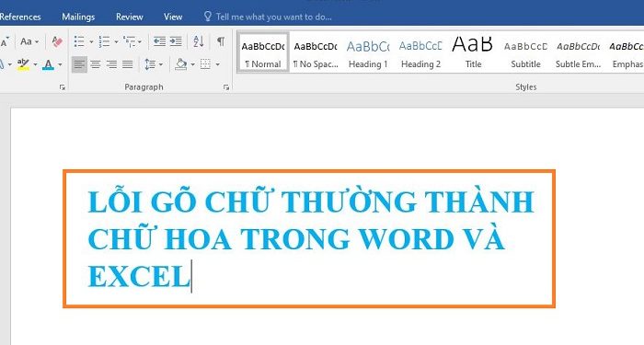
Task: Apply the Subtitle style
Action: point(525,53)
